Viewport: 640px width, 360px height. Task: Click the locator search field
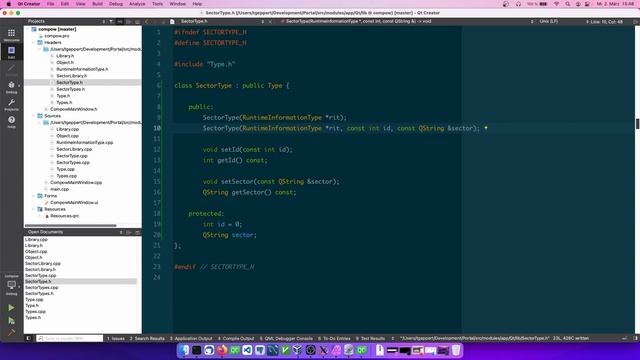[70, 338]
